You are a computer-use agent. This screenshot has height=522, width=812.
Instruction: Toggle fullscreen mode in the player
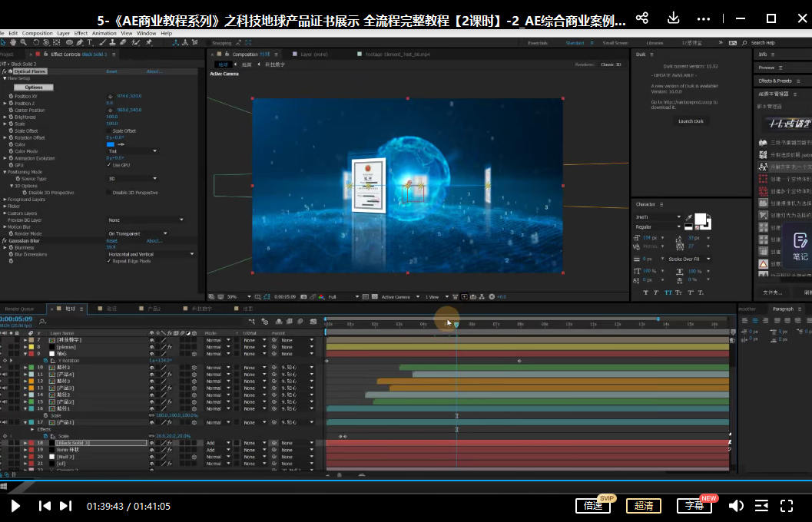coord(787,506)
